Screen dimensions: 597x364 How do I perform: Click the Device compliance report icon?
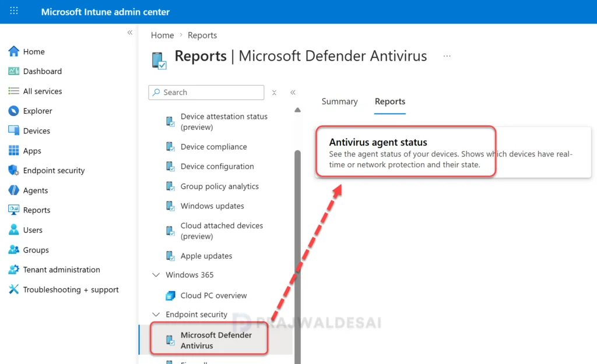pyautogui.click(x=171, y=147)
